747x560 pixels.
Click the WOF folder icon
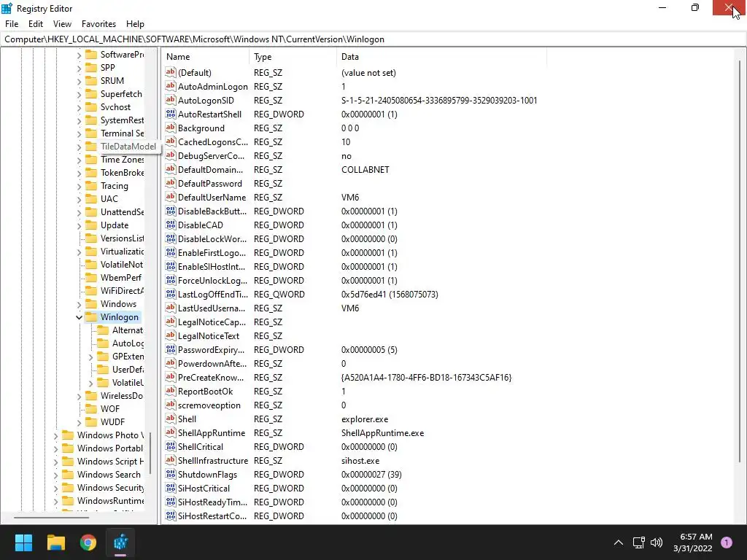point(91,408)
